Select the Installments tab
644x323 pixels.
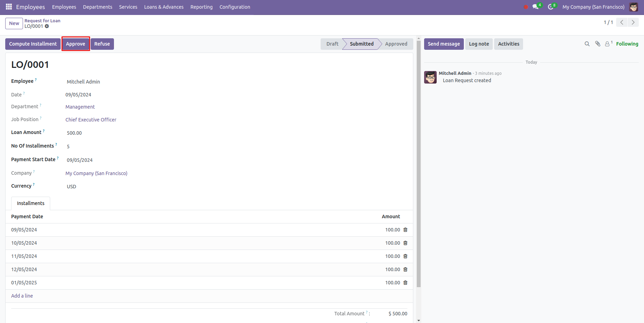tap(31, 203)
